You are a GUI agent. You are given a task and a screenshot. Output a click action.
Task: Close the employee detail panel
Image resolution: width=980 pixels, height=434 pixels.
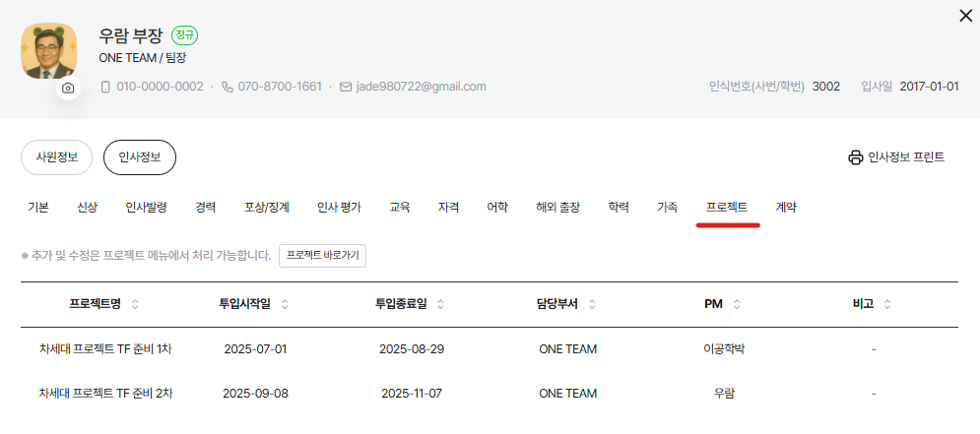pyautogui.click(x=965, y=15)
